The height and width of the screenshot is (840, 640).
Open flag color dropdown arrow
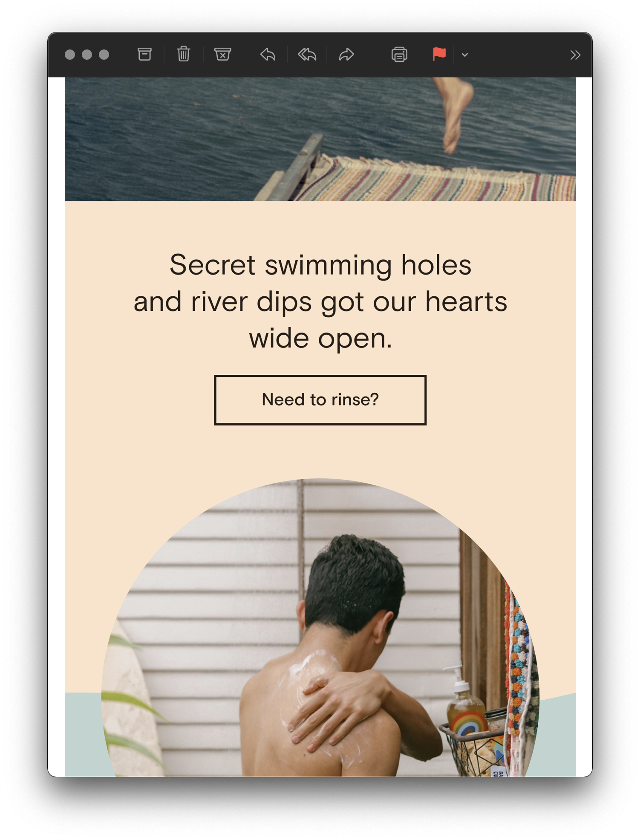[x=465, y=55]
